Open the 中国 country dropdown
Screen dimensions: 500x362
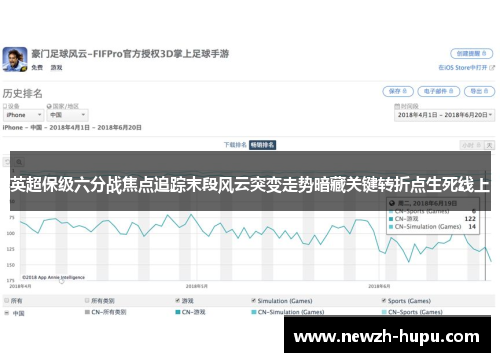click(x=68, y=115)
